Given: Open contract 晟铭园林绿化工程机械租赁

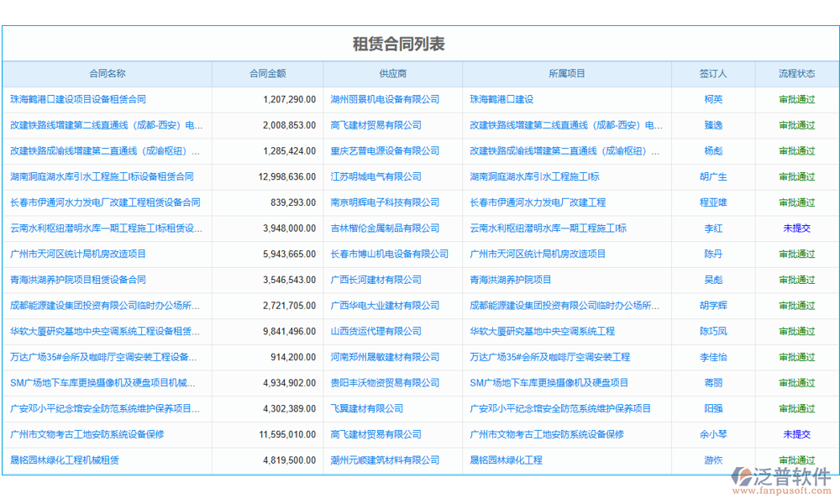Looking at the screenshot, I should coord(65,460).
